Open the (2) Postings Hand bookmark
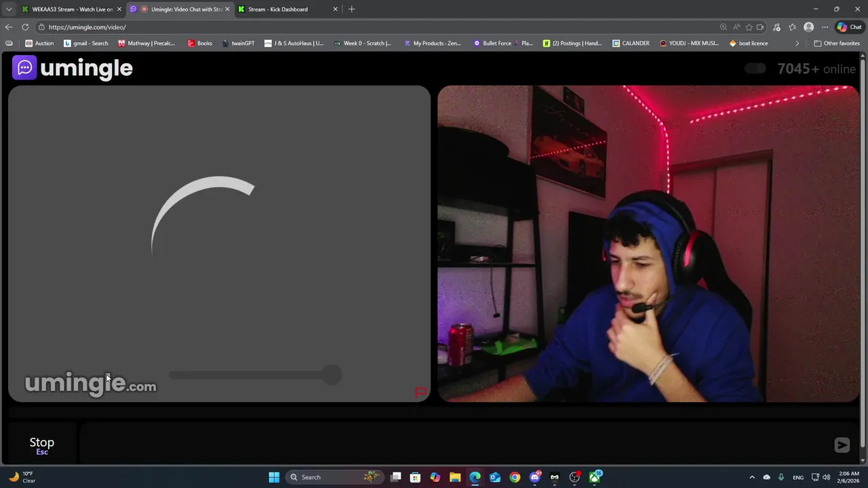This screenshot has height=488, width=868. (572, 43)
